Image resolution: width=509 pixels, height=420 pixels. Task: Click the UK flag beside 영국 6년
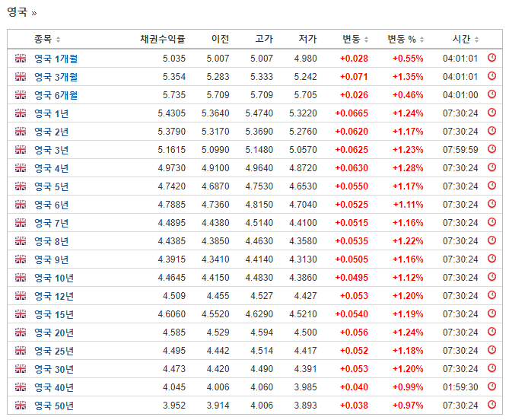(21, 205)
